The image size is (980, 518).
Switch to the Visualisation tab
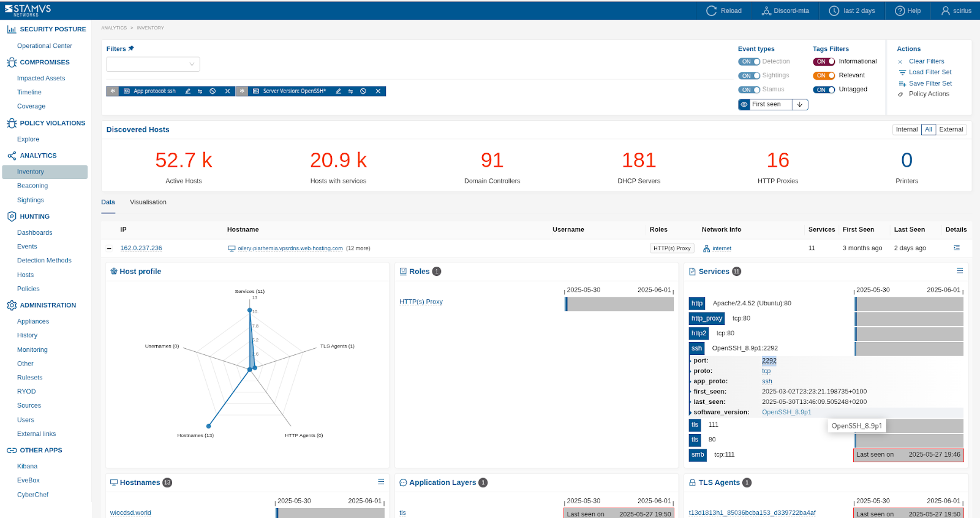tap(148, 202)
